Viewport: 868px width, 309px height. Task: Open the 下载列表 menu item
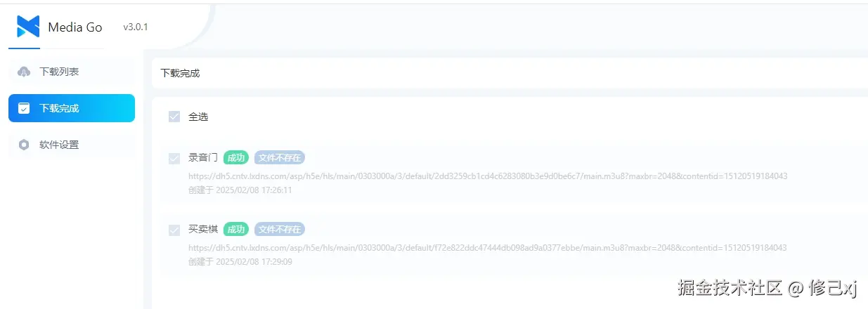click(72, 72)
